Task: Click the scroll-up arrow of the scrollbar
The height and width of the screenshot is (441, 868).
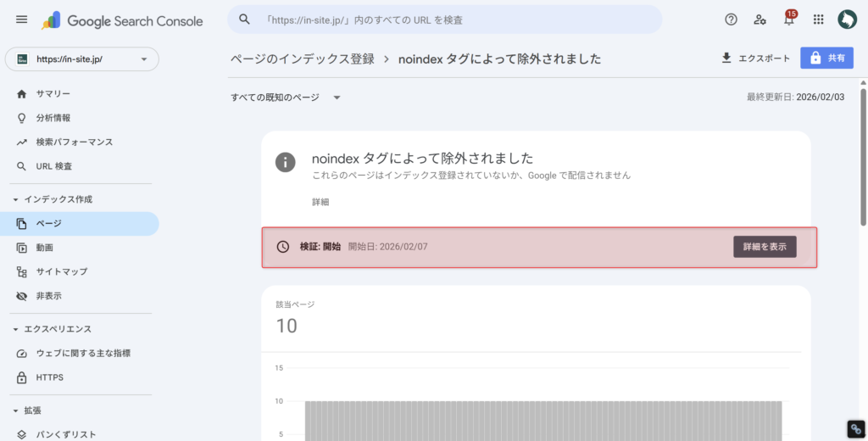Action: (863, 83)
